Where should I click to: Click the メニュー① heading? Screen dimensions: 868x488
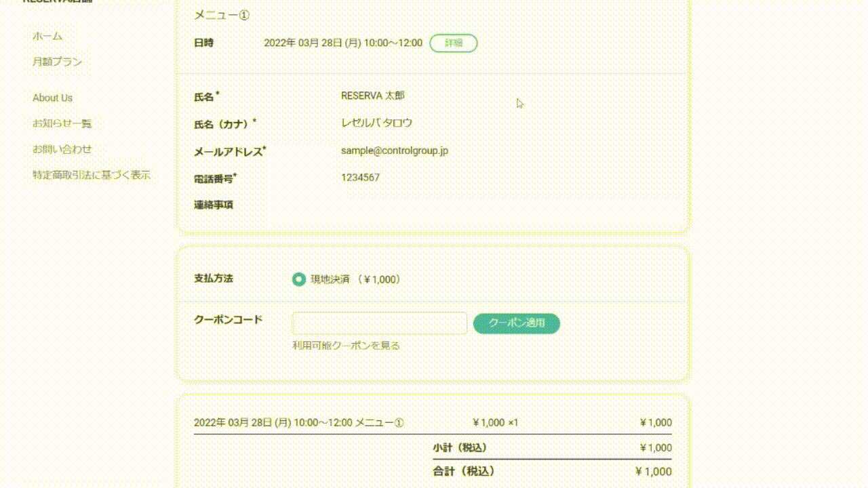[x=222, y=15]
